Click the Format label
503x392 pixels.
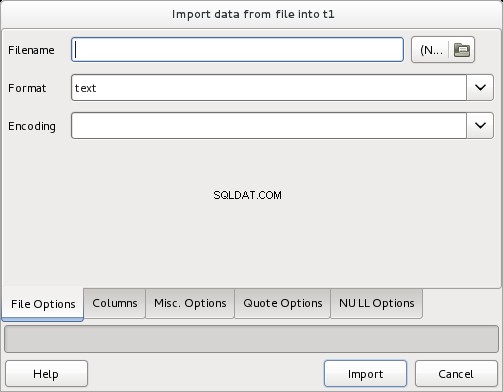pos(27,88)
